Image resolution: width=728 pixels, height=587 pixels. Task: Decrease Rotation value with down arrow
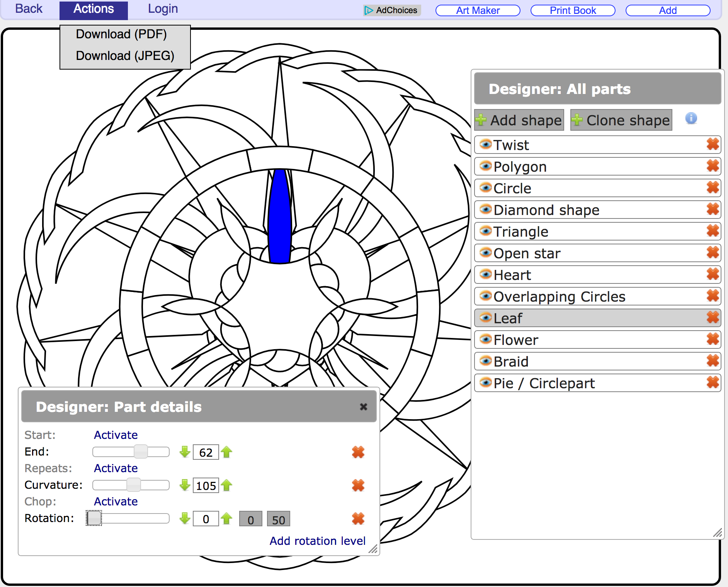click(x=185, y=518)
